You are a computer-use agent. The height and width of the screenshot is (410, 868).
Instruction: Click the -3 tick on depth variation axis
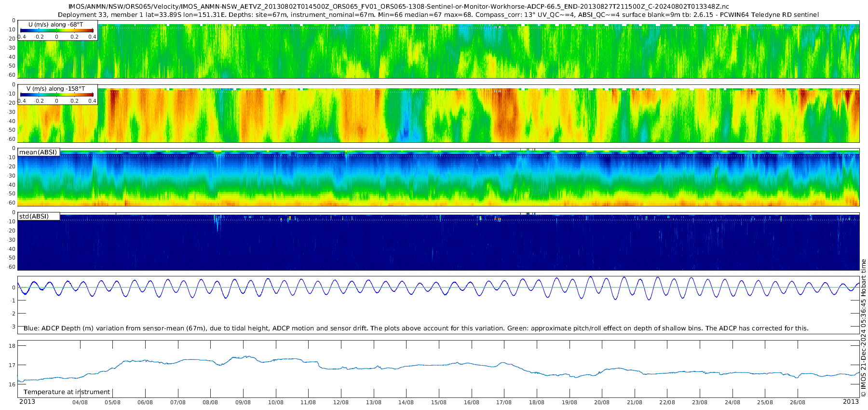click(13, 327)
